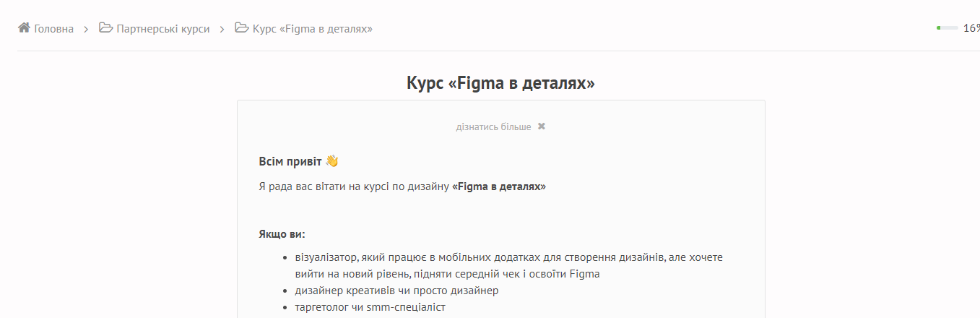
Task: Click the folder icon beside Партнерські курси
Action: click(x=106, y=28)
